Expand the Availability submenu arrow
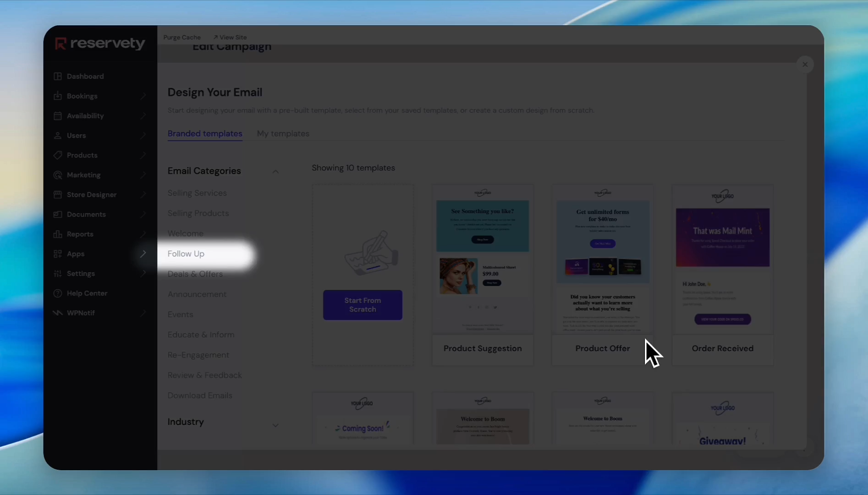Screen dimensions: 868x495 [x=143, y=115]
